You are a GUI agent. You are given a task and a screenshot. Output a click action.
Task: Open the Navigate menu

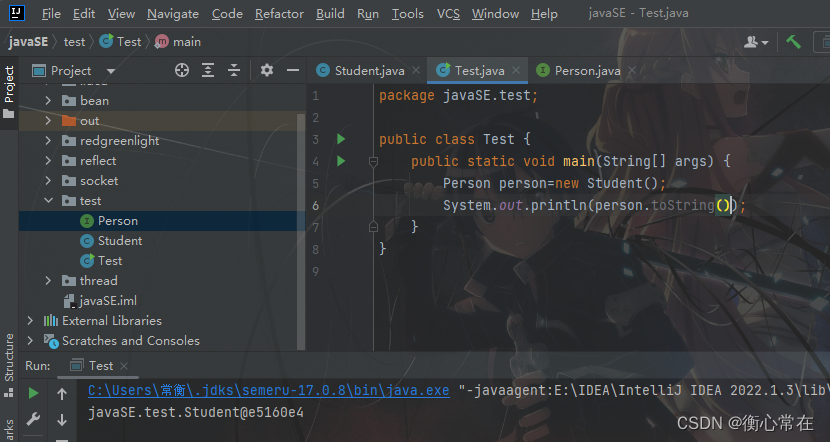point(173,14)
